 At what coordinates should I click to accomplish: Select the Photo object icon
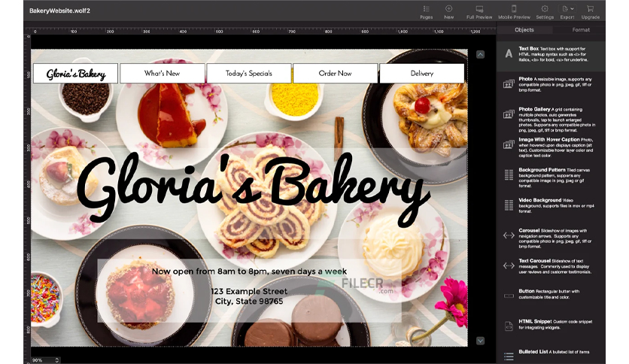tap(509, 84)
